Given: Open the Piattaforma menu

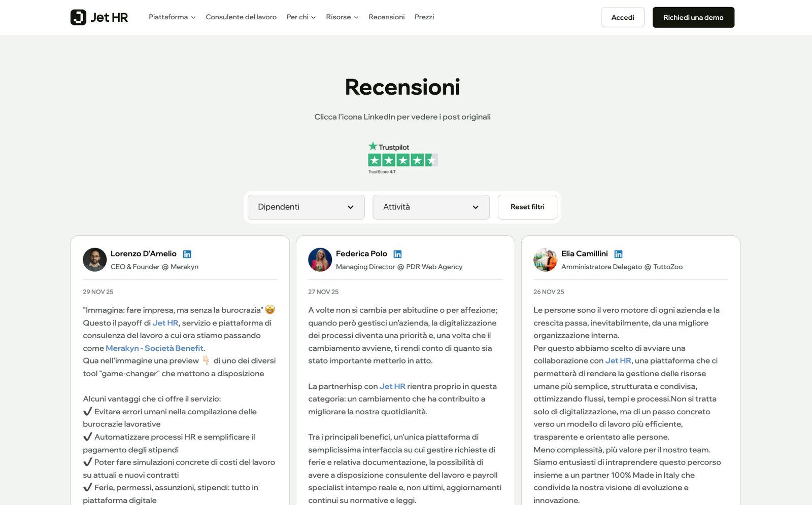Looking at the screenshot, I should pyautogui.click(x=172, y=17).
